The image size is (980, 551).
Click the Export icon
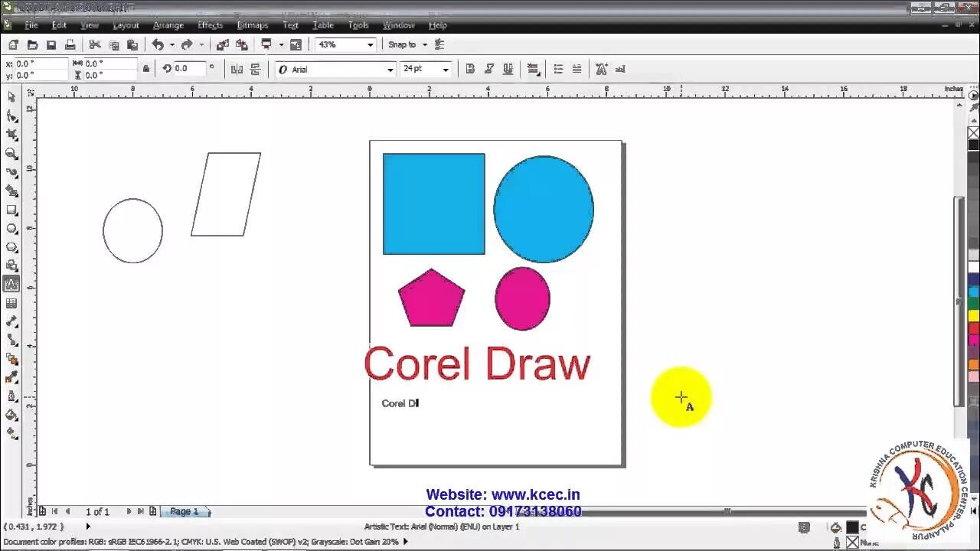coord(241,45)
